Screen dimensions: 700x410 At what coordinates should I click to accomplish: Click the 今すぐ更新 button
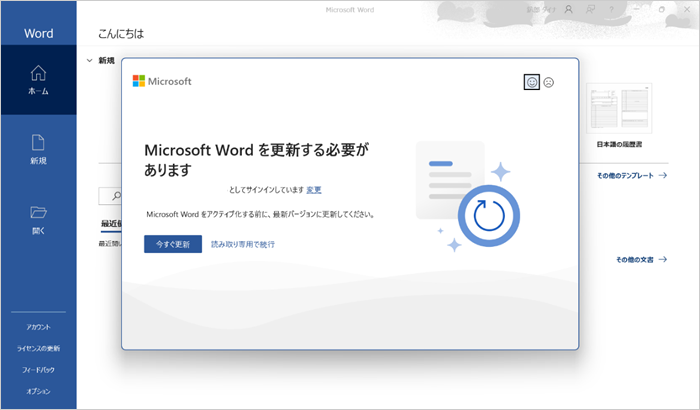[173, 244]
